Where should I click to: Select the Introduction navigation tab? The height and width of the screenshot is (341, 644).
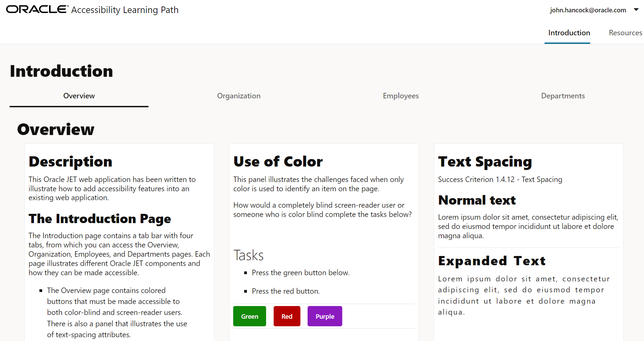pos(569,33)
